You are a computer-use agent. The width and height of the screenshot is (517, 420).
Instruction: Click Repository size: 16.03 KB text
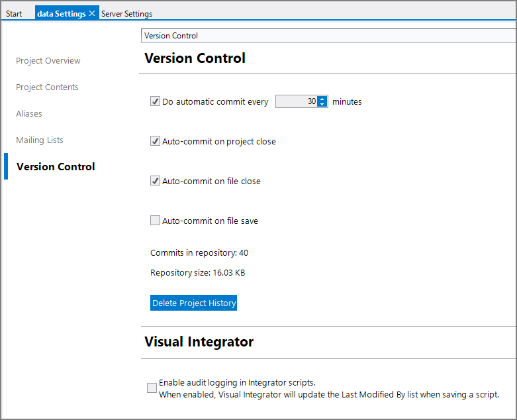coord(197,273)
